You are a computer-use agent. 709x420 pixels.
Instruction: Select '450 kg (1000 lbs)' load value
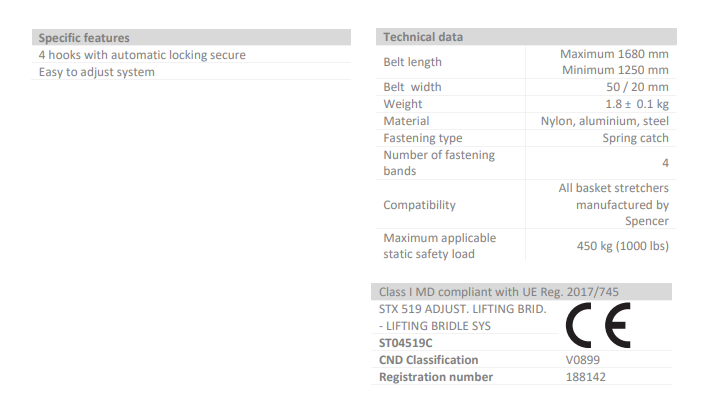pos(623,246)
